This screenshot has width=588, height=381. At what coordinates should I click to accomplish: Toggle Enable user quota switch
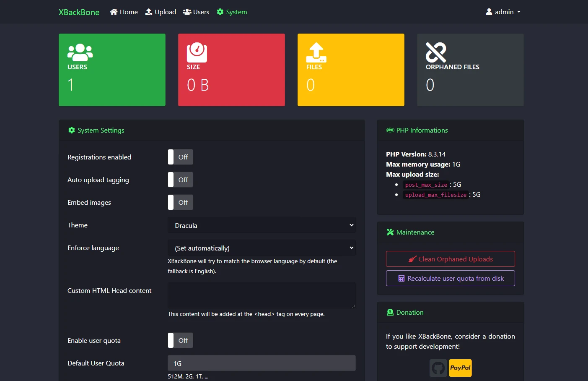[x=181, y=340]
